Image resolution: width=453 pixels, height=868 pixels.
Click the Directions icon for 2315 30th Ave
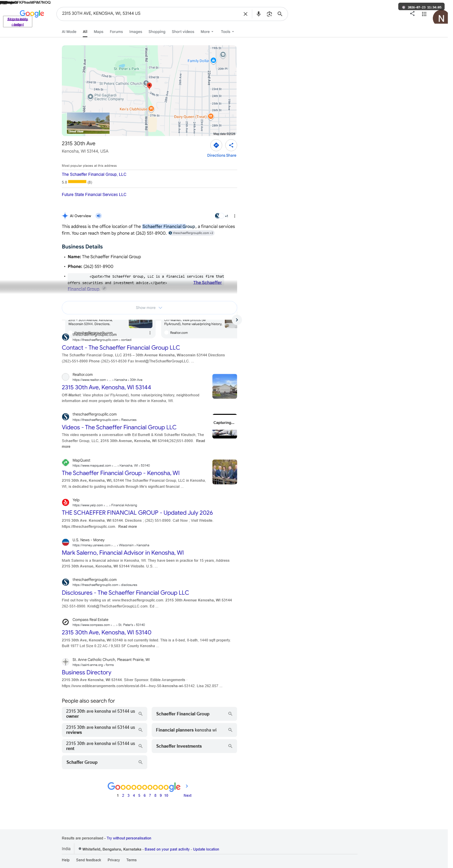pyautogui.click(x=216, y=145)
